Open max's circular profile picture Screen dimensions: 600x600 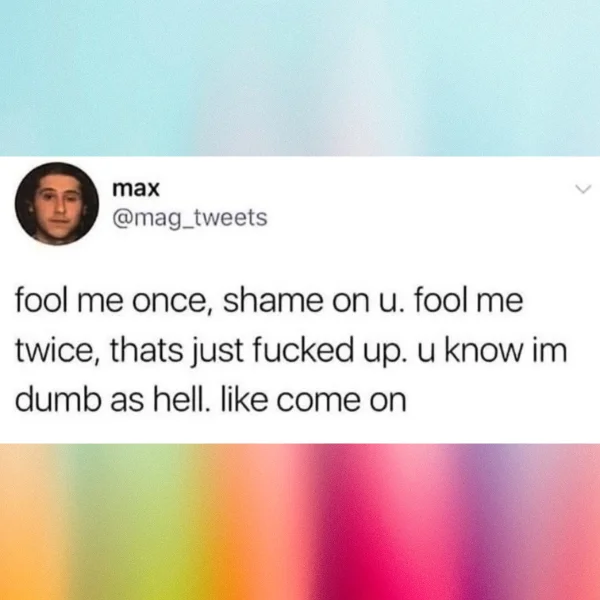(x=57, y=204)
